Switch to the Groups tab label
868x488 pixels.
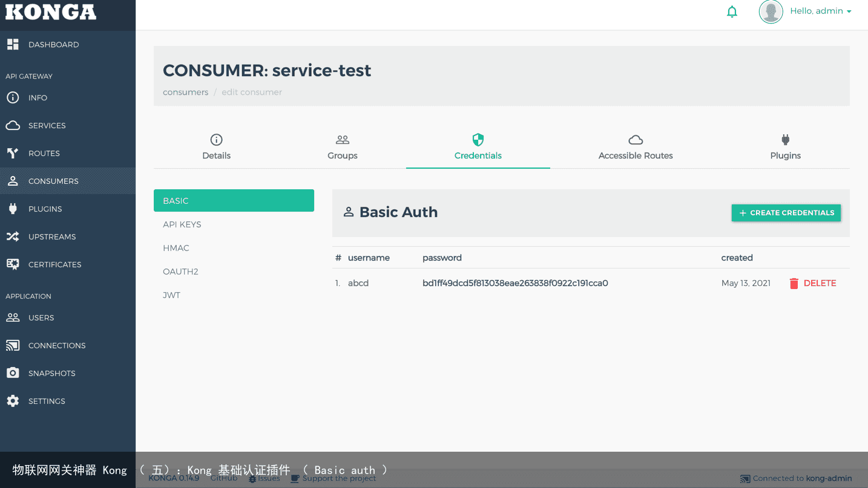click(x=343, y=155)
